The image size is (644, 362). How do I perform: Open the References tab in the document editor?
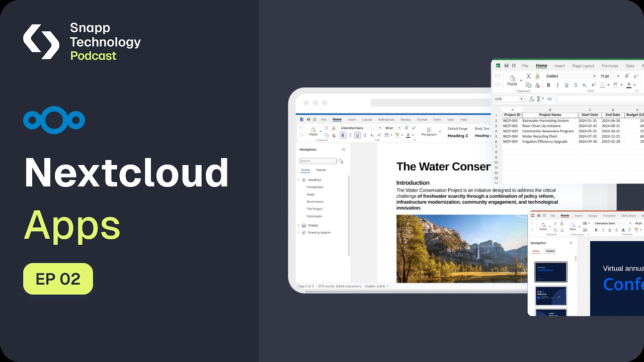pos(386,120)
